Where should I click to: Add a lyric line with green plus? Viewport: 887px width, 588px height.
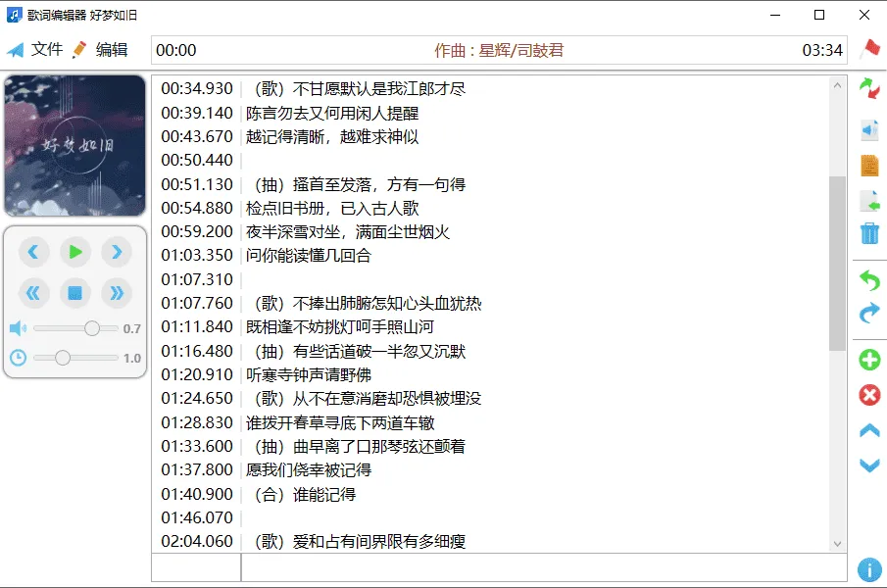pyautogui.click(x=869, y=360)
